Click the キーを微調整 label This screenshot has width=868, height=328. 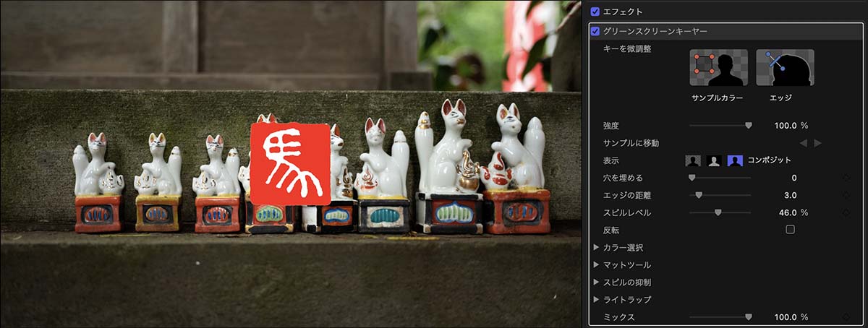(627, 49)
